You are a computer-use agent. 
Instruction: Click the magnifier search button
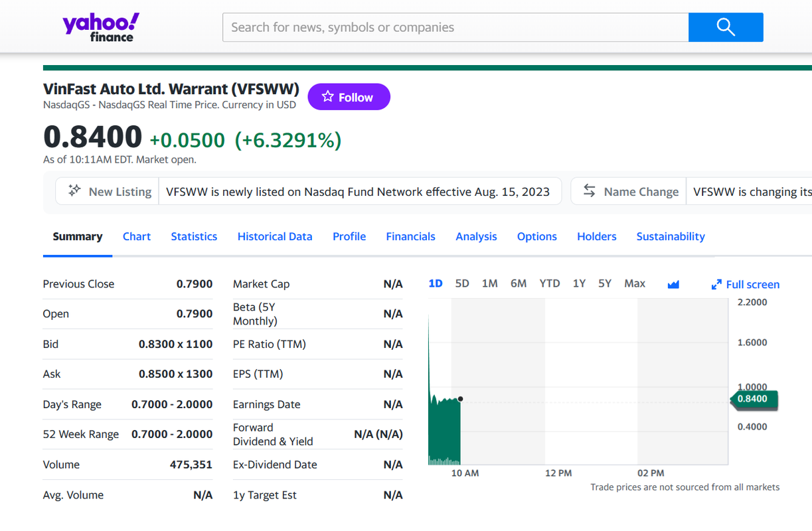(x=726, y=27)
